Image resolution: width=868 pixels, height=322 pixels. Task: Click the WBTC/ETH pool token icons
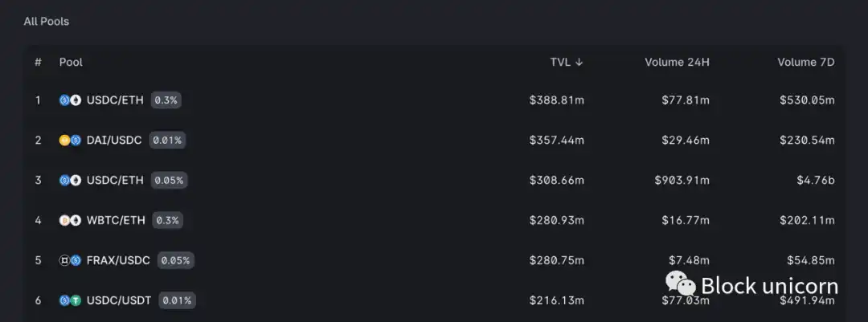[70, 220]
